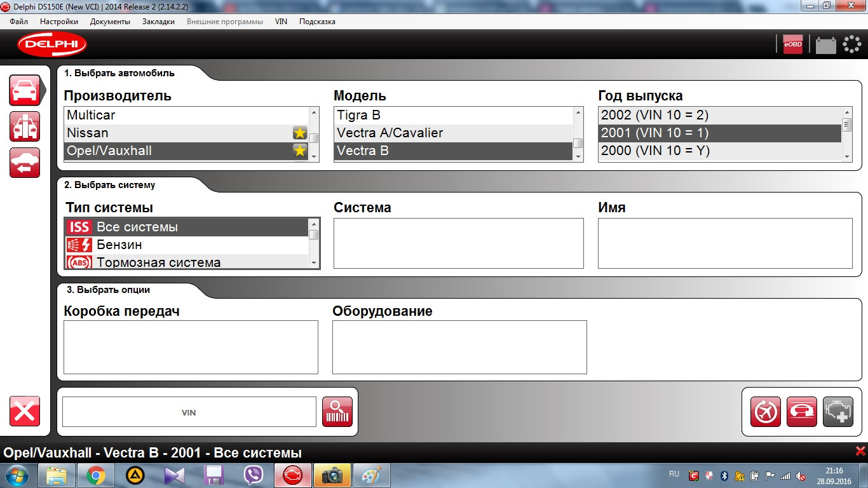Click the red X button at bottom left
868x488 pixels.
[25, 411]
